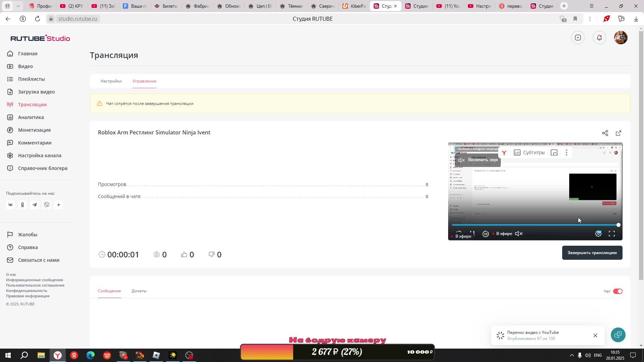
Task: Click Завершить трансляцию button
Action: click(592, 253)
